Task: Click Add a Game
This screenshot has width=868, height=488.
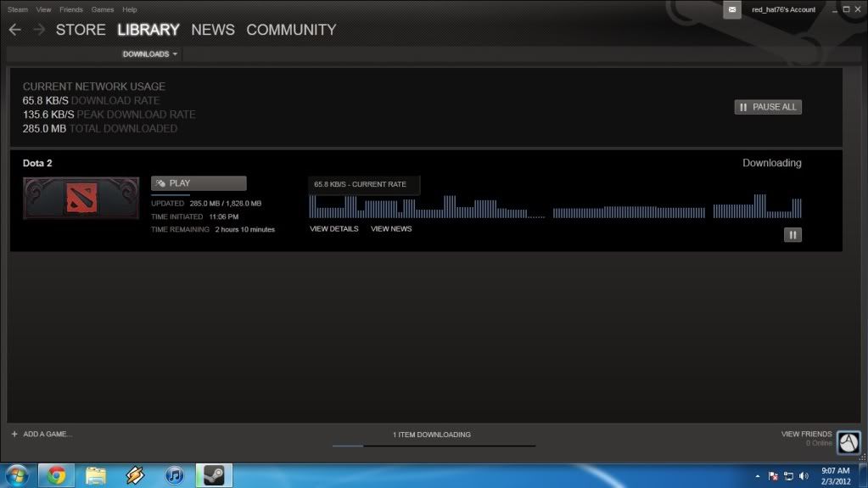Action: point(48,435)
